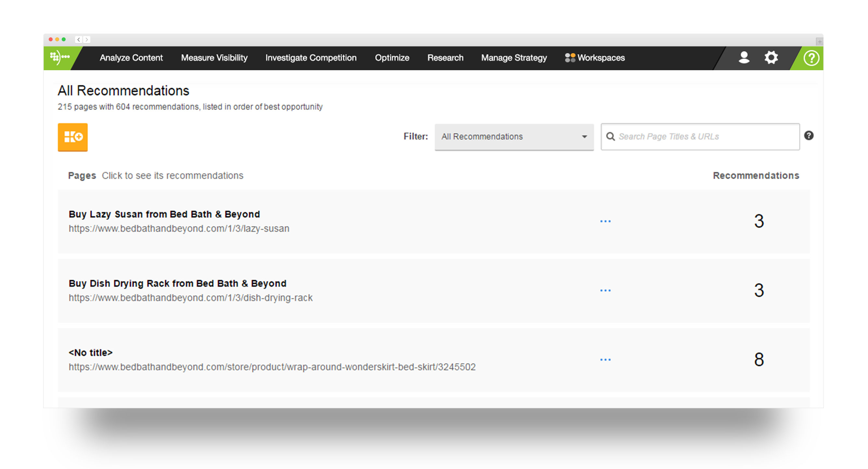The height and width of the screenshot is (469, 868).
Task: Open the user account profile icon
Action: (x=744, y=57)
